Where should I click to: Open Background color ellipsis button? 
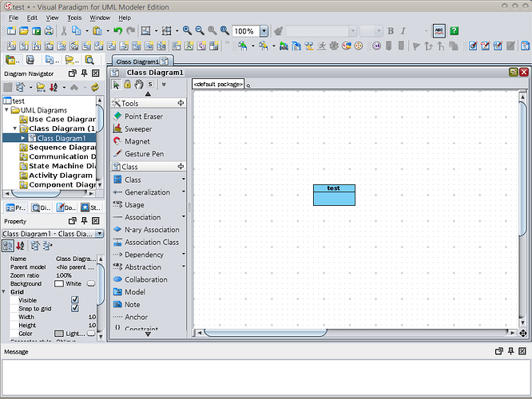tap(91, 283)
